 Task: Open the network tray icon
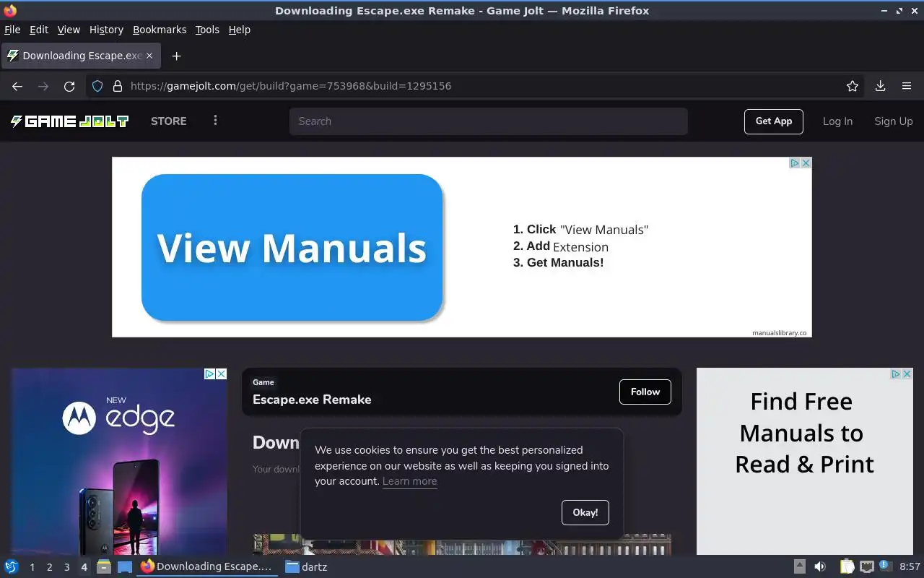[x=867, y=566]
